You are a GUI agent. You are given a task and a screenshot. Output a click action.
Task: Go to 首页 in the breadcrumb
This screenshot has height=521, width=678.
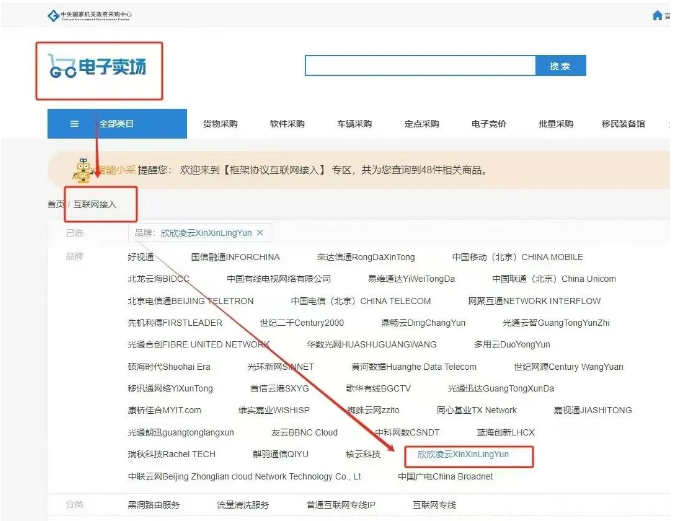pos(56,205)
